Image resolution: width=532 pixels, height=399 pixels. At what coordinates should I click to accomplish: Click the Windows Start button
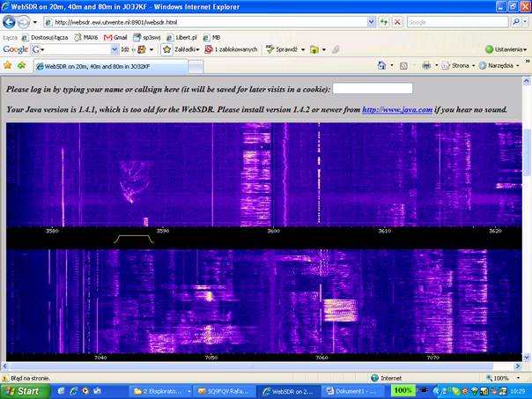coord(24,390)
